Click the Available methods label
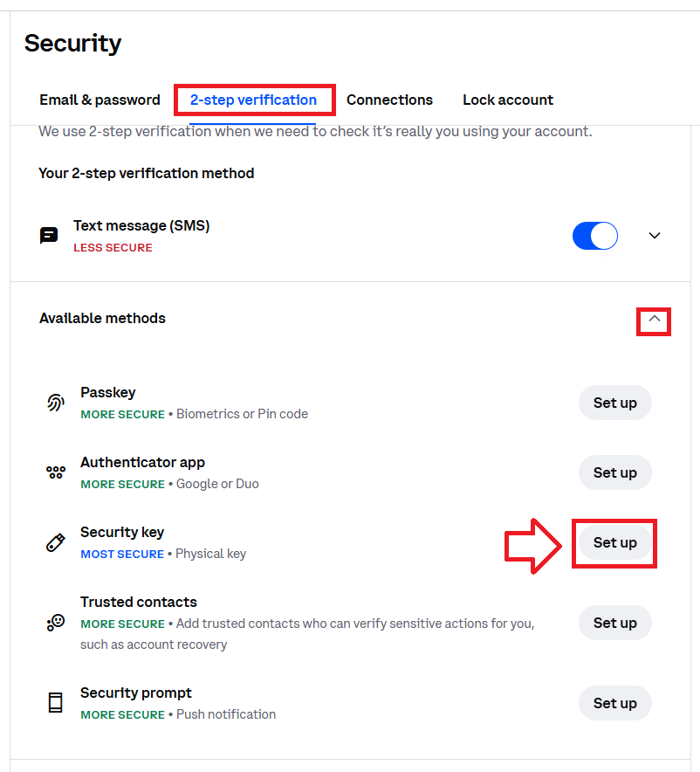 [x=102, y=318]
